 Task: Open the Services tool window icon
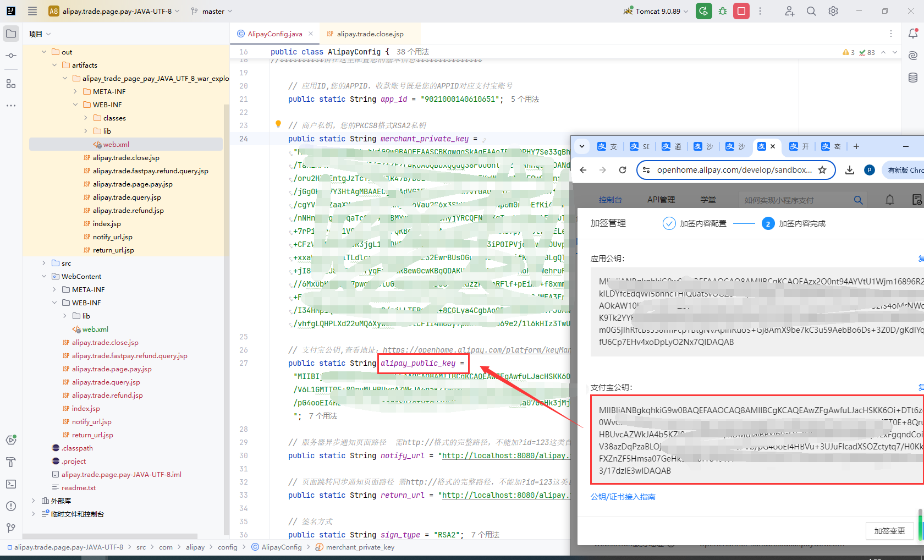11,440
